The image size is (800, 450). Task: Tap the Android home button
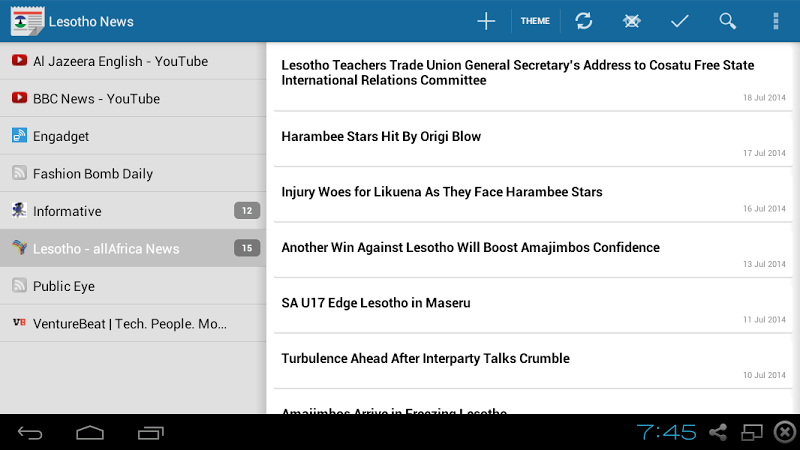(x=90, y=432)
